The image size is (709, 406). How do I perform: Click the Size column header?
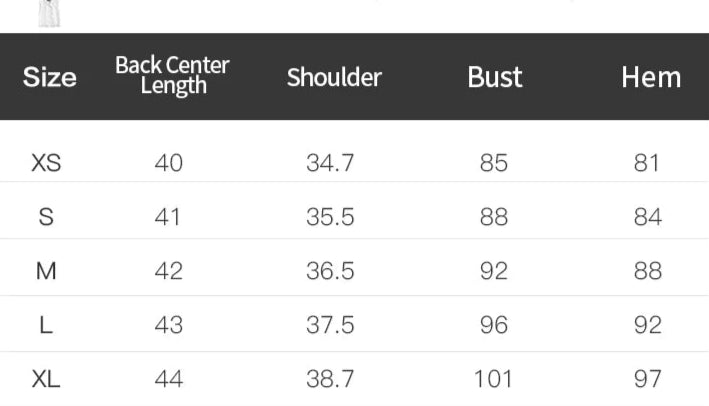pos(49,77)
